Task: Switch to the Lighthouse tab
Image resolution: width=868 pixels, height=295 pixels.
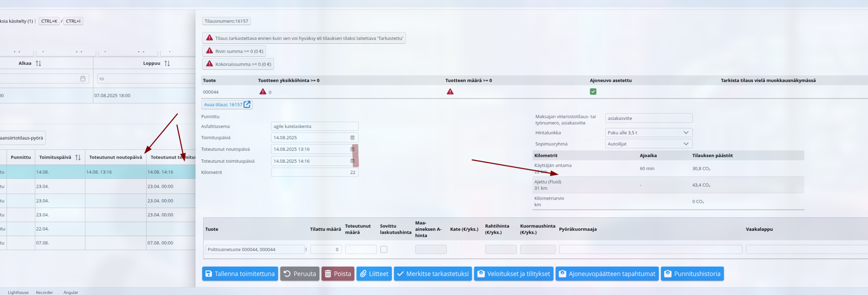Action: (x=18, y=292)
